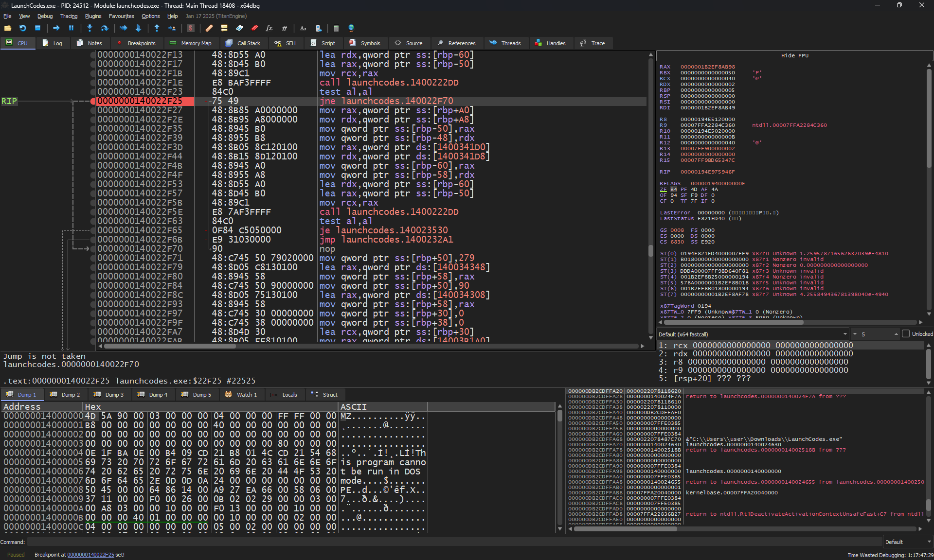Open the Plugins menu
934x560 pixels.
pyautogui.click(x=93, y=16)
